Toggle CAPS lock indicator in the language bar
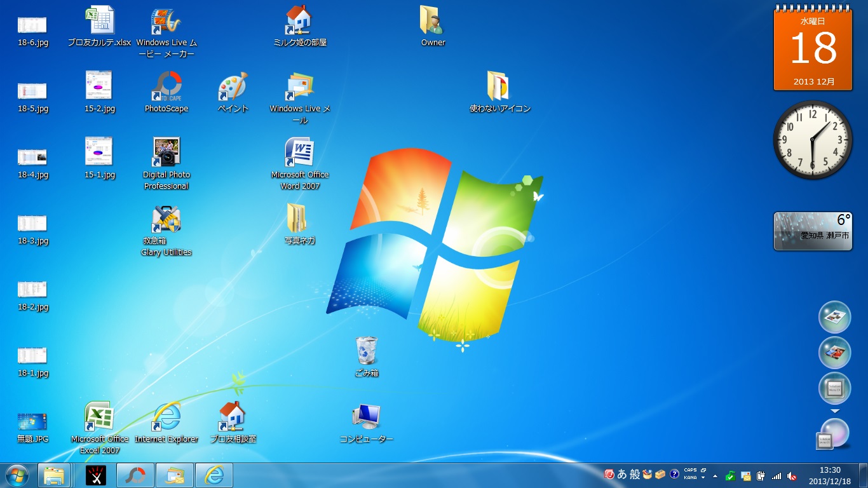 pyautogui.click(x=690, y=471)
